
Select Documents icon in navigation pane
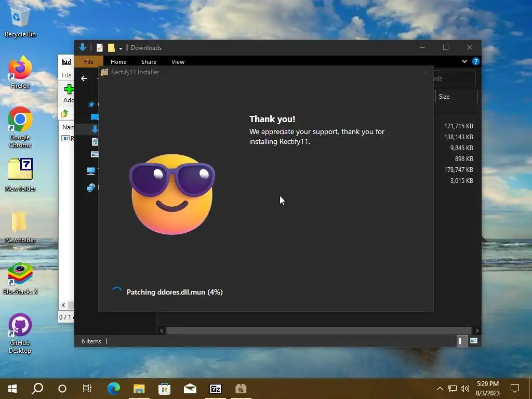95,142
